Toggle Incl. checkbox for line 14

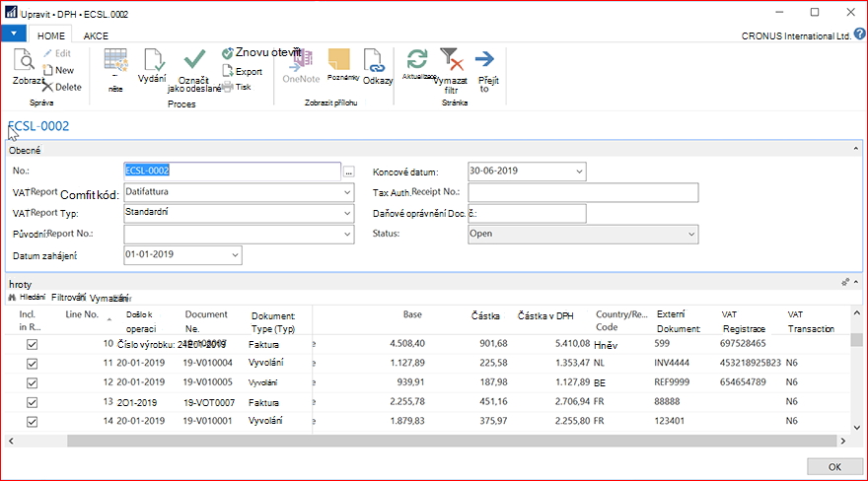[33, 422]
